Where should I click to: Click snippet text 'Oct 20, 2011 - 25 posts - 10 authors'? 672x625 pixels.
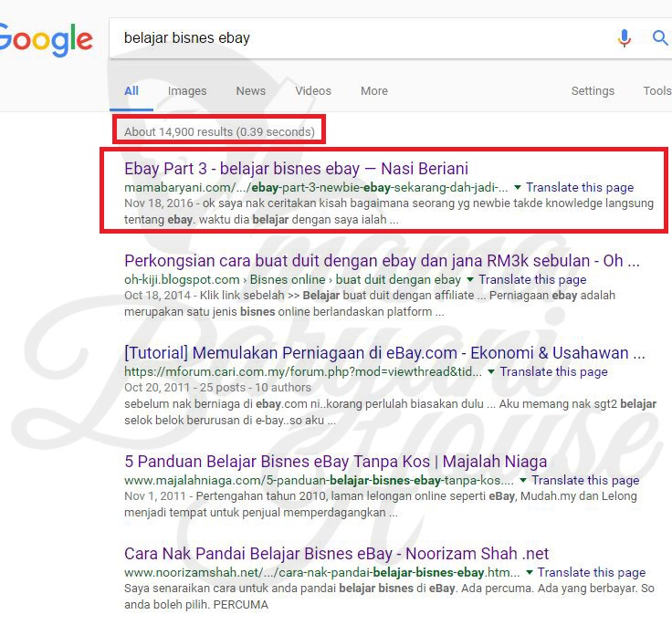(217, 388)
